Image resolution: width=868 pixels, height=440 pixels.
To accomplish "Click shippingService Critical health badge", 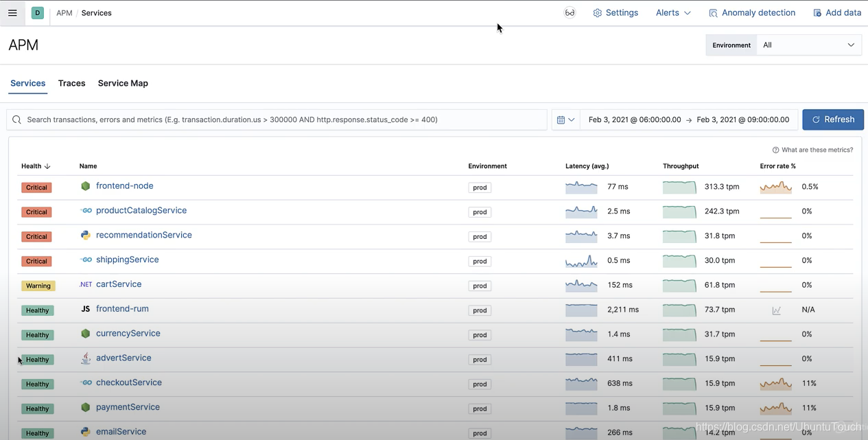I will coord(36,261).
